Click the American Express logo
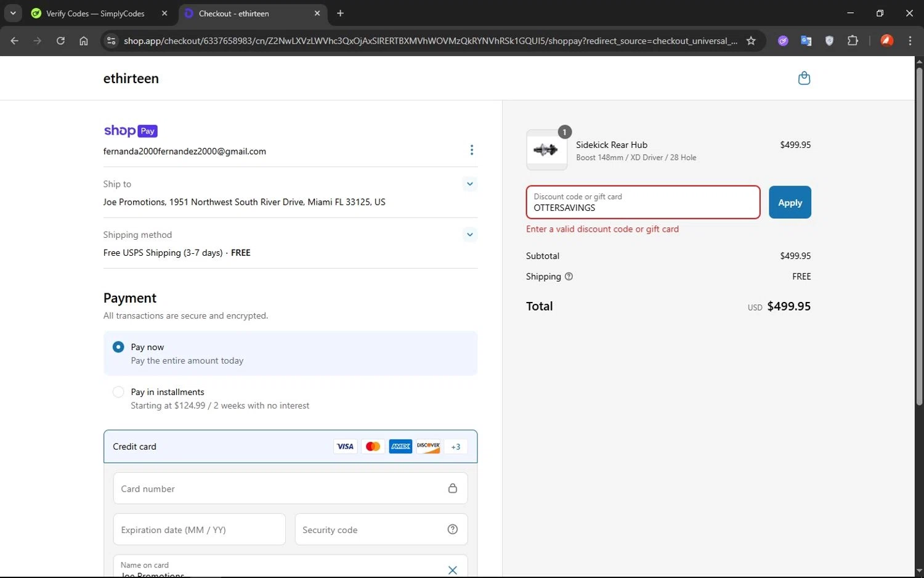The height and width of the screenshot is (578, 924). point(400,447)
